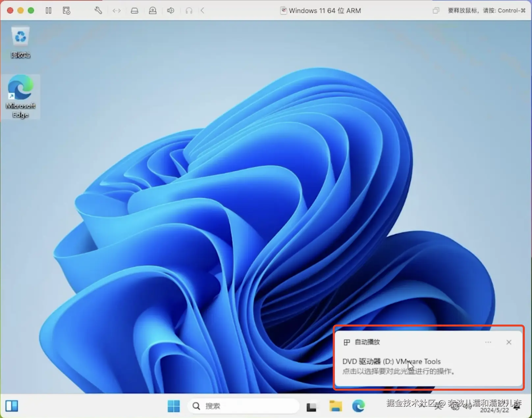Click the sound speaker icon in toolbar
The image size is (532, 418).
pos(171,11)
